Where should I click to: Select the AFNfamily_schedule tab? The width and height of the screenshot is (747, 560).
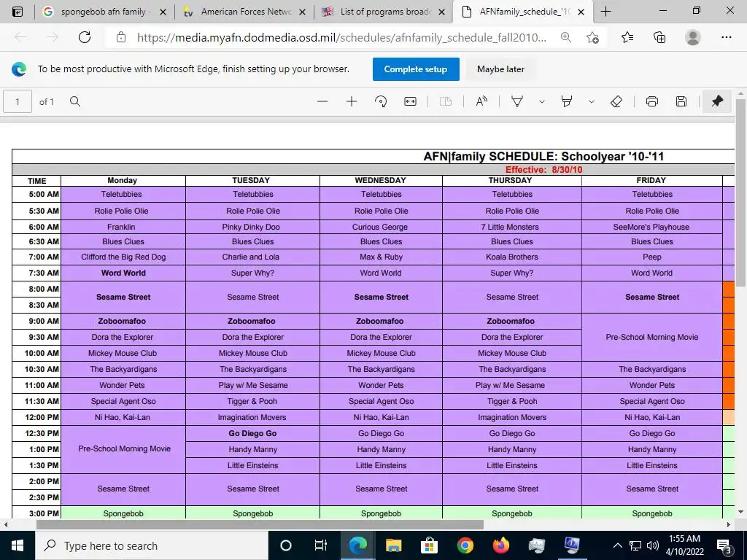[x=524, y=12]
